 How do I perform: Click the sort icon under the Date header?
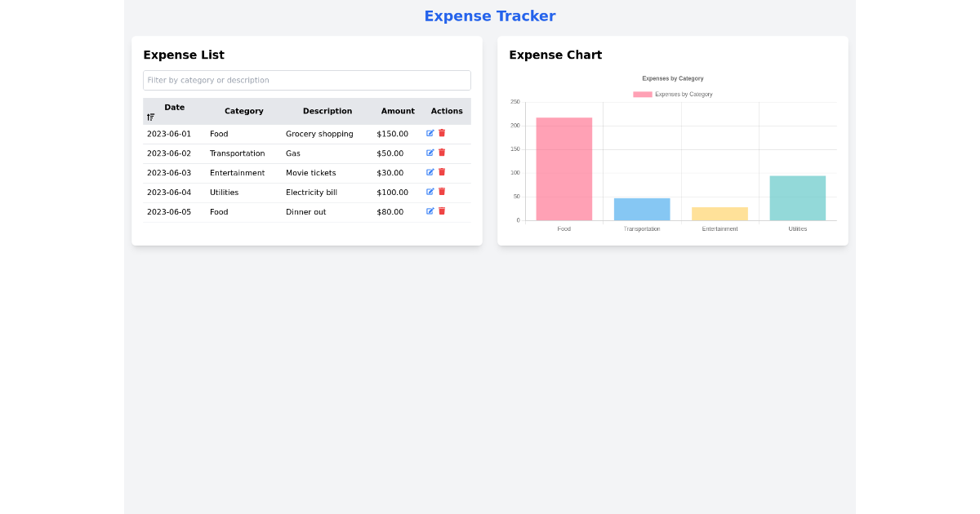point(150,117)
